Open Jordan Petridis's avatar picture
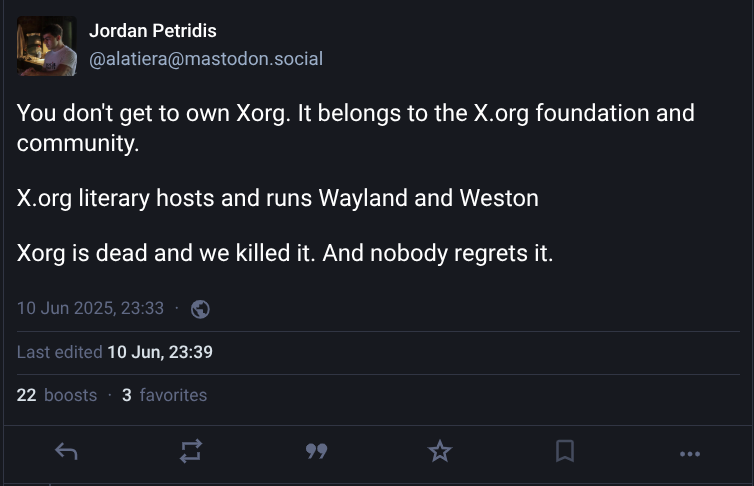754x486 pixels. [x=47, y=46]
